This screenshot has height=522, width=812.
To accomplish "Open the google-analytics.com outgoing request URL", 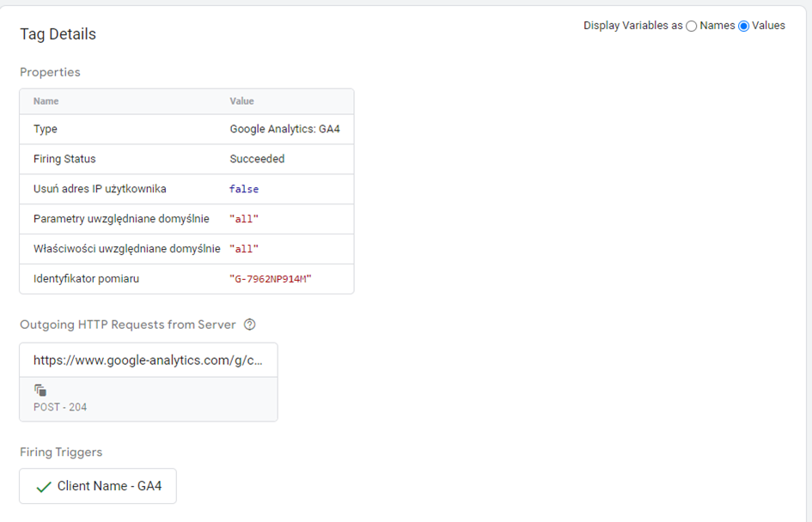I will (148, 360).
